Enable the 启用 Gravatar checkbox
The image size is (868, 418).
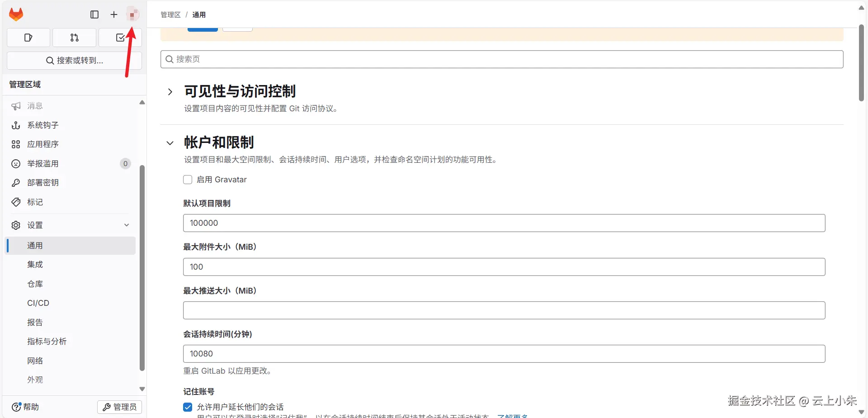pos(188,180)
